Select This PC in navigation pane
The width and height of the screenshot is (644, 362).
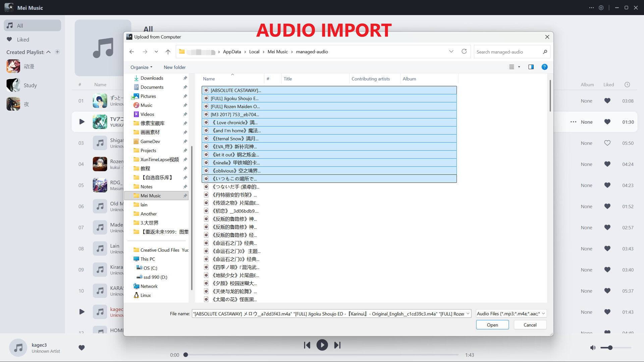[148, 259]
